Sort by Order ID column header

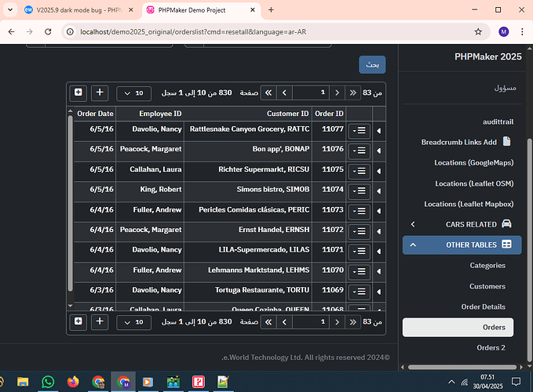tap(329, 114)
